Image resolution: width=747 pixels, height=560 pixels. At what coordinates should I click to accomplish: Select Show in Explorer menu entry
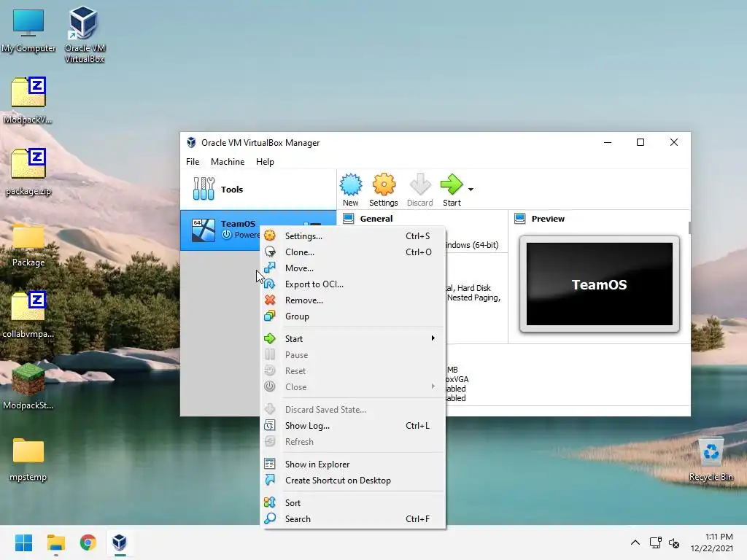pos(353,464)
